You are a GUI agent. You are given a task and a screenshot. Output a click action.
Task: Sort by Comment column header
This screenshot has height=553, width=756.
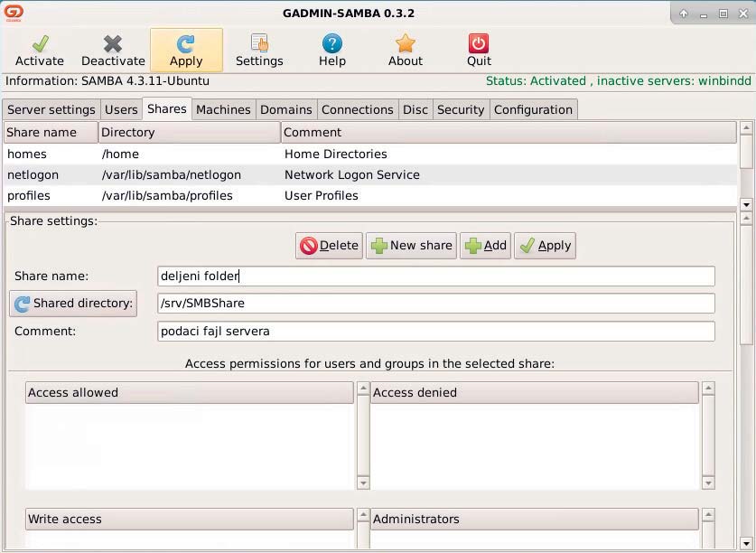coord(509,132)
